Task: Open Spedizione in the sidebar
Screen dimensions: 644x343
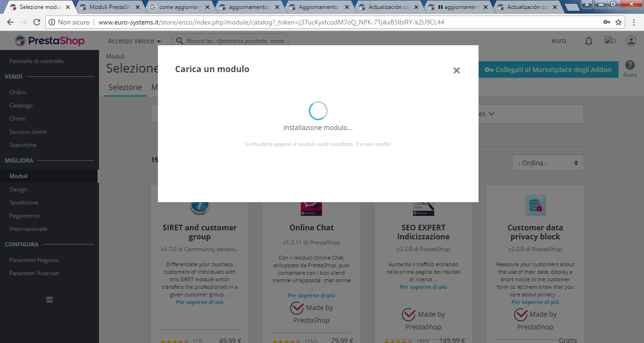Action: 24,203
